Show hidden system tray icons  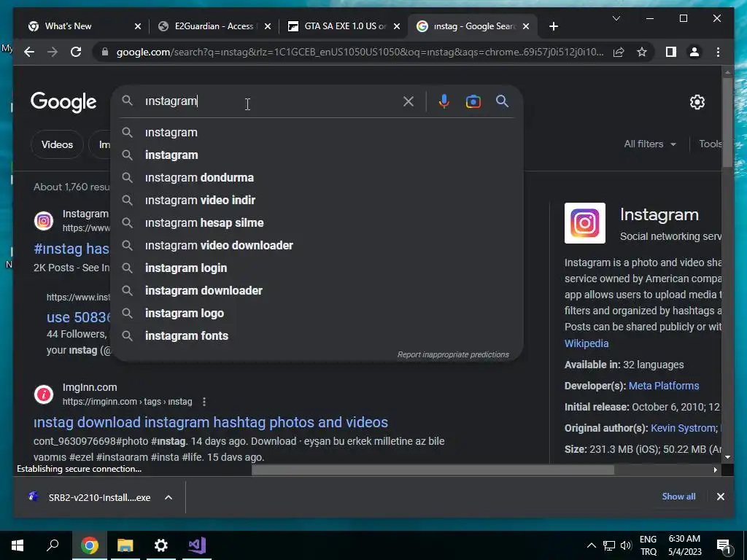[591, 545]
